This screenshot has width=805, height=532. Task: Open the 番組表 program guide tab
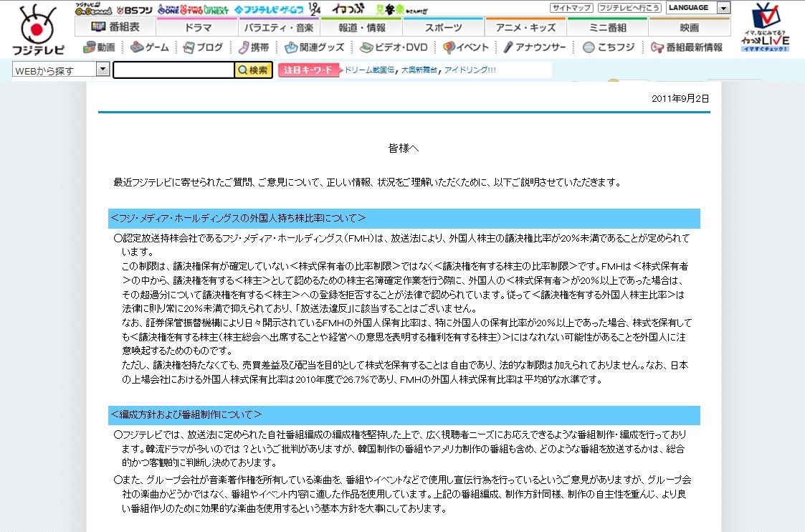[115, 27]
